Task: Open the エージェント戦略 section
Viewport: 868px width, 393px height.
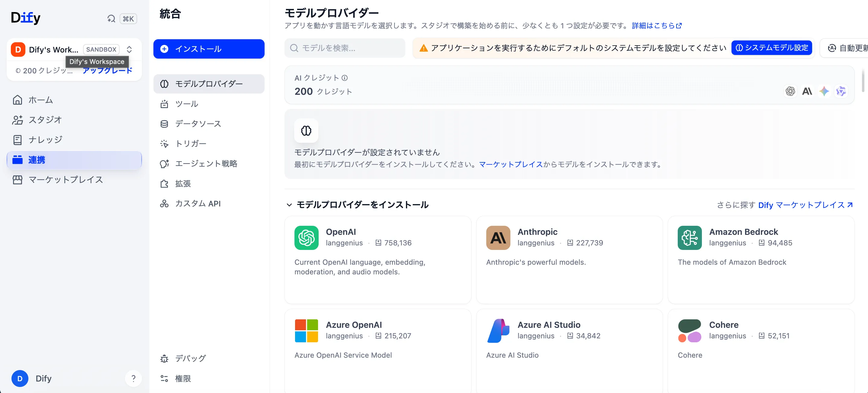Action: 209,163
